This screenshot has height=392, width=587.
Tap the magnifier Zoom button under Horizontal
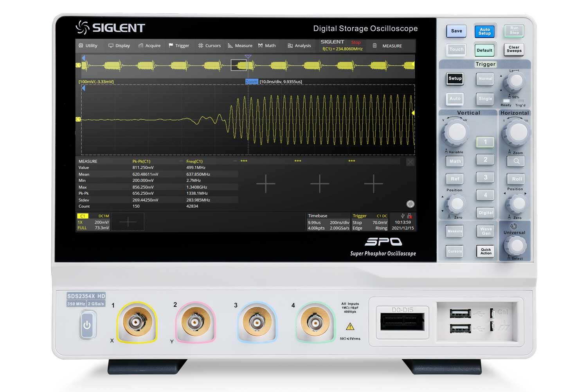(517, 161)
